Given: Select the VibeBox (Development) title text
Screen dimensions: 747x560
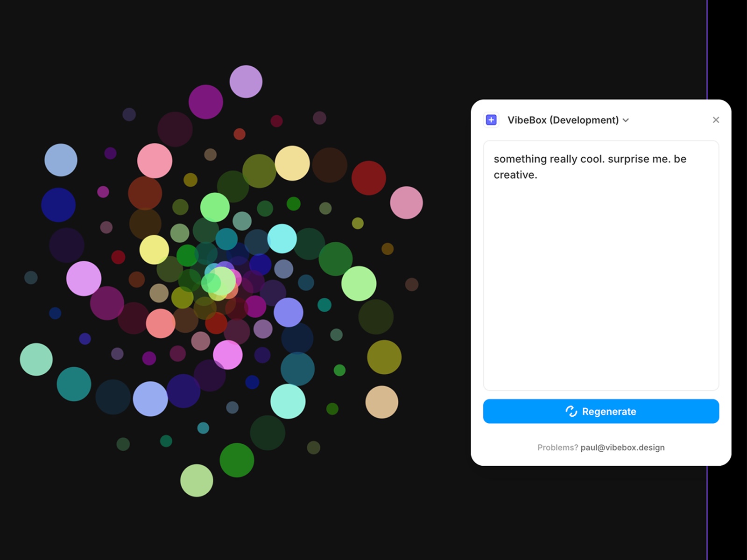Looking at the screenshot, I should [563, 120].
